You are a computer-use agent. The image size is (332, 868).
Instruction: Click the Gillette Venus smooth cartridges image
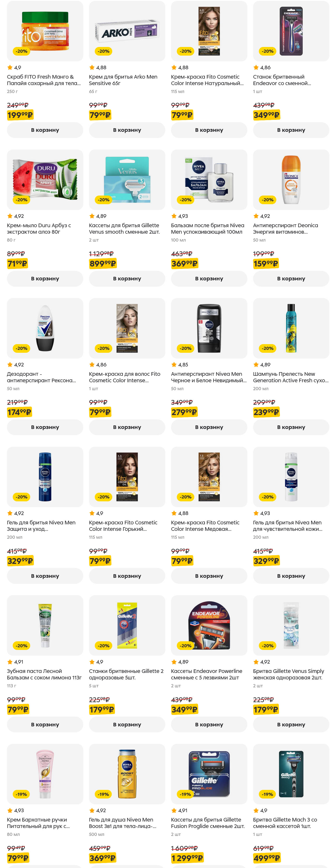click(127, 179)
